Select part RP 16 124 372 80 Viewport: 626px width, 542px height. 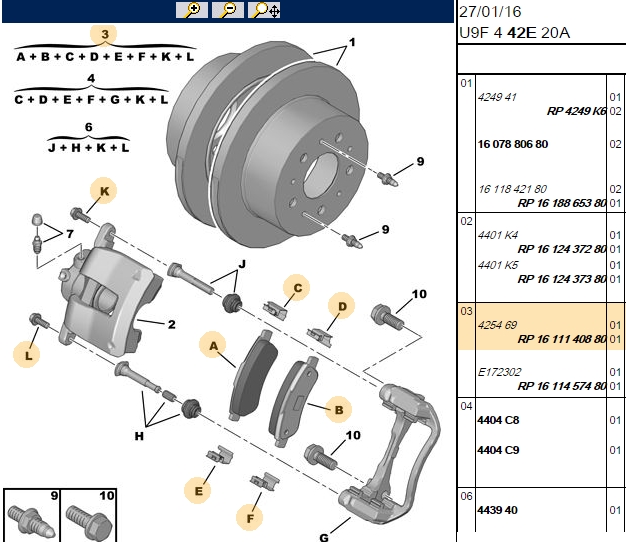click(x=562, y=249)
